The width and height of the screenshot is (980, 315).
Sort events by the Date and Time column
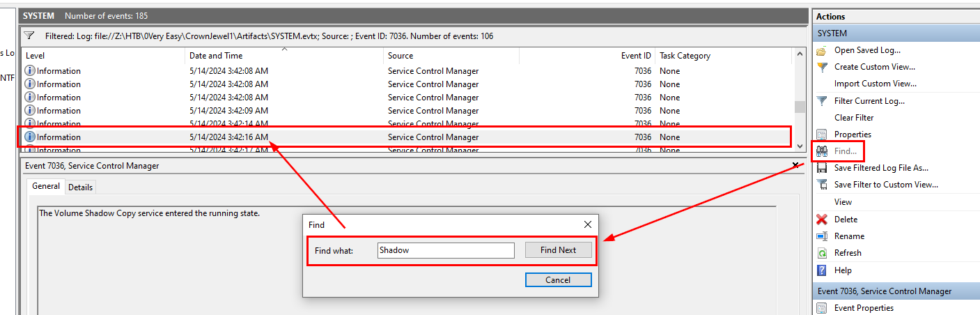pyautogui.click(x=216, y=56)
